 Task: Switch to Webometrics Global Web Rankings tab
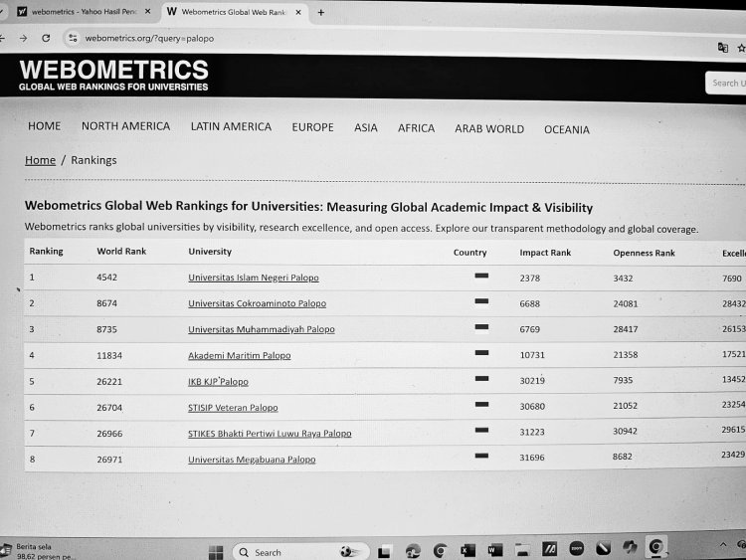click(x=234, y=12)
